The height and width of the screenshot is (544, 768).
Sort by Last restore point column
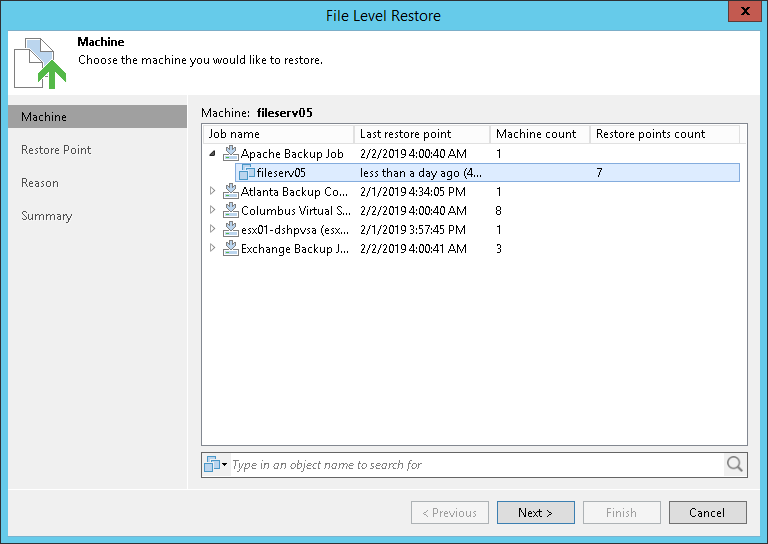click(x=421, y=134)
